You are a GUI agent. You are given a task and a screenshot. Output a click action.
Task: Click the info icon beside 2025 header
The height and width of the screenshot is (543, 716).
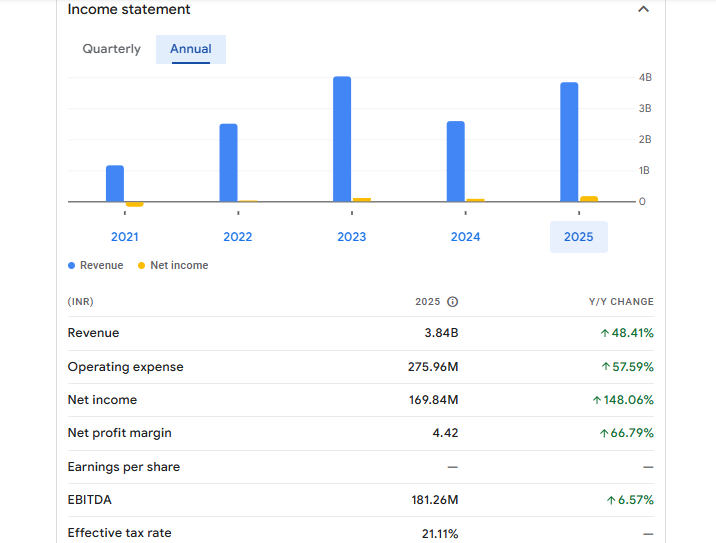tap(453, 302)
